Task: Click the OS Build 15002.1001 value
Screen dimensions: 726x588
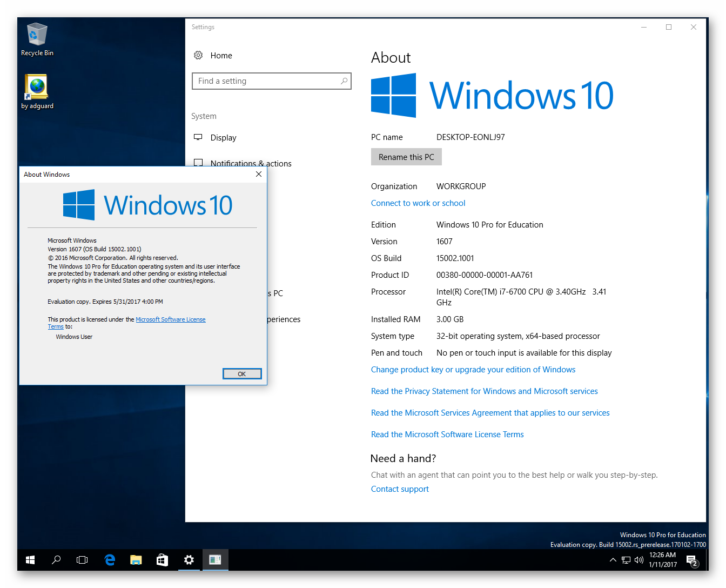Action: (455, 258)
